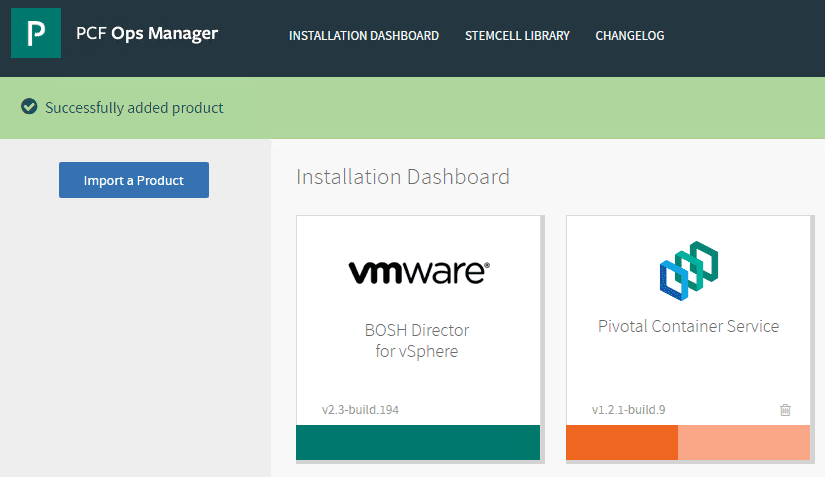Image resolution: width=825 pixels, height=477 pixels.
Task: Click the v1.2.1-build.9 version label
Action: pos(629,409)
